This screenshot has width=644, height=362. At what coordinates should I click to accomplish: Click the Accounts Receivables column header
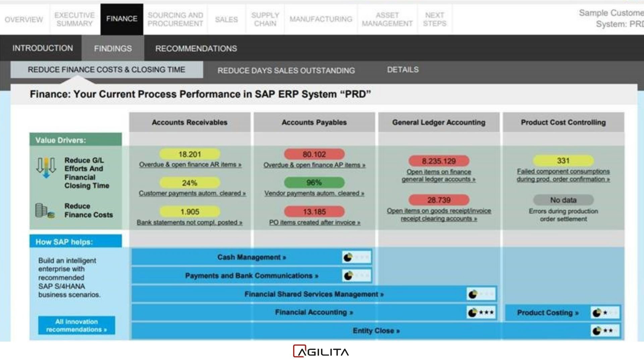(x=190, y=122)
